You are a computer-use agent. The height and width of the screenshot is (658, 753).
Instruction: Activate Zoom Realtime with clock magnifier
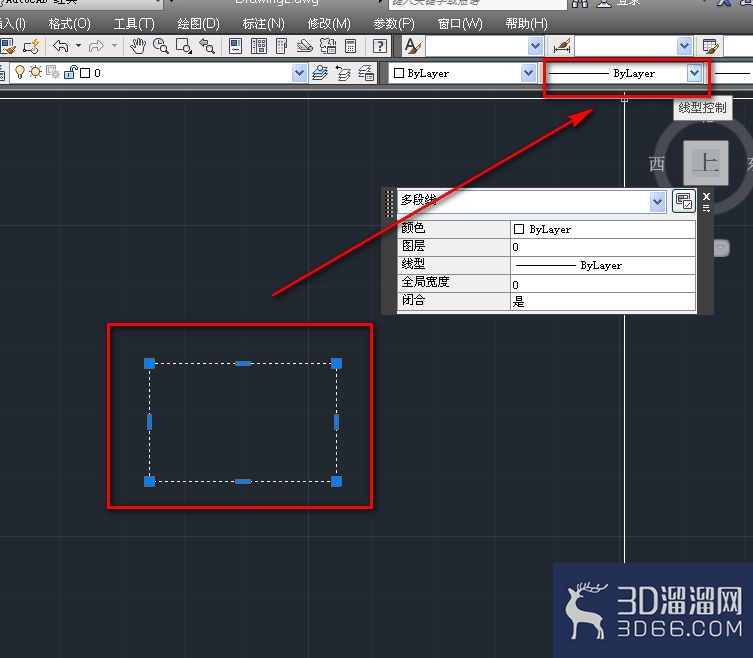tap(160, 47)
